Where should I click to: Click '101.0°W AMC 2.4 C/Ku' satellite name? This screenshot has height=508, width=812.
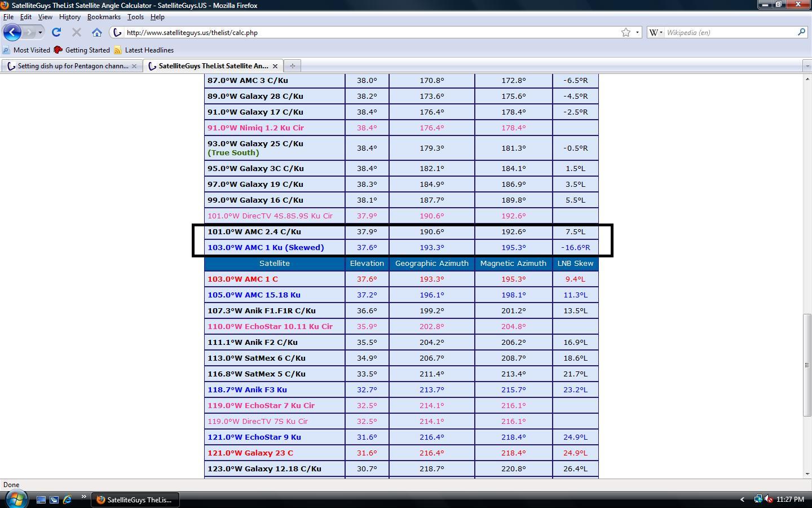point(254,231)
